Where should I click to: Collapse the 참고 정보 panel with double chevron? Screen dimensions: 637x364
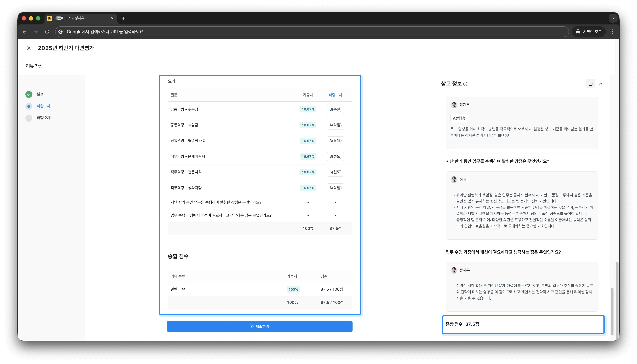tap(600, 84)
